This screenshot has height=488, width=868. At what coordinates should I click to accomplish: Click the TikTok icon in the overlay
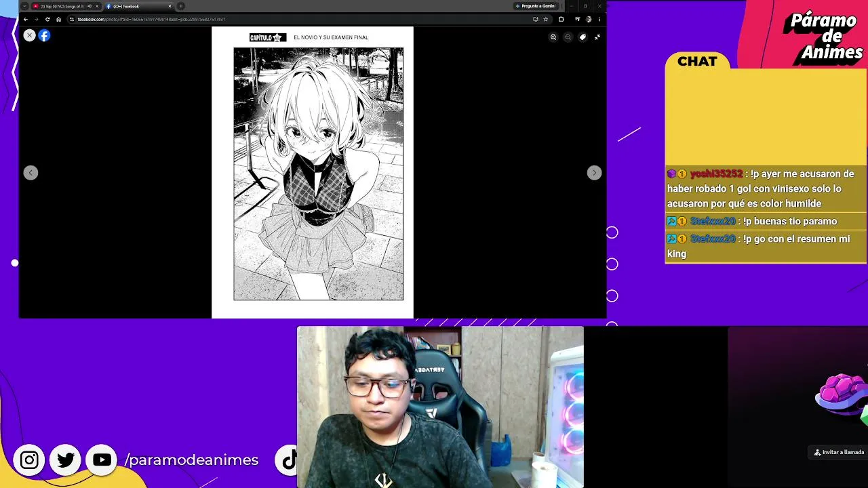click(x=288, y=460)
